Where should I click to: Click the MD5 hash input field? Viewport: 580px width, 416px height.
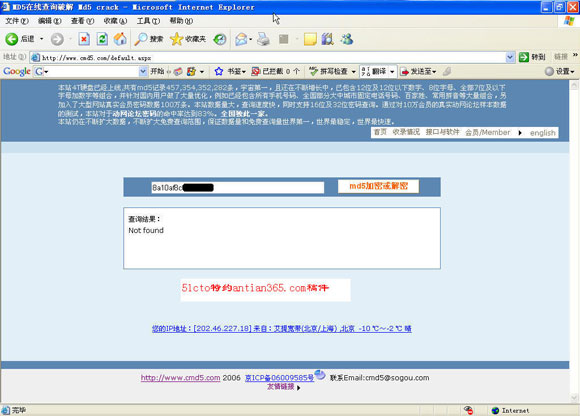(237, 187)
